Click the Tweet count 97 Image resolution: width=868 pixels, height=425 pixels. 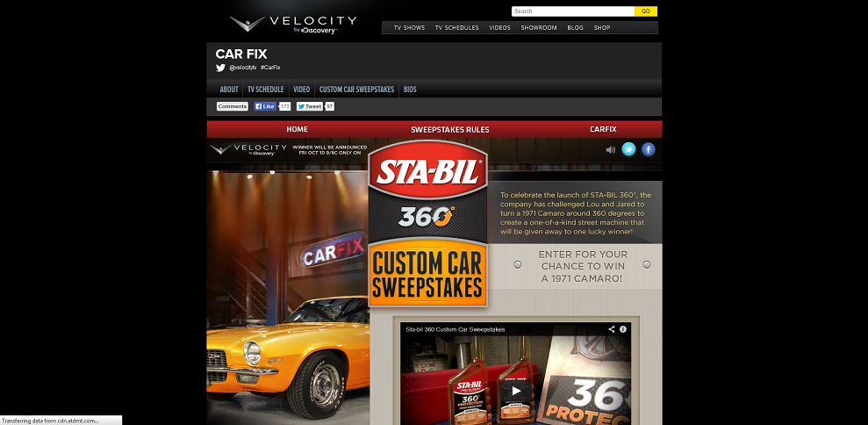coord(329,106)
